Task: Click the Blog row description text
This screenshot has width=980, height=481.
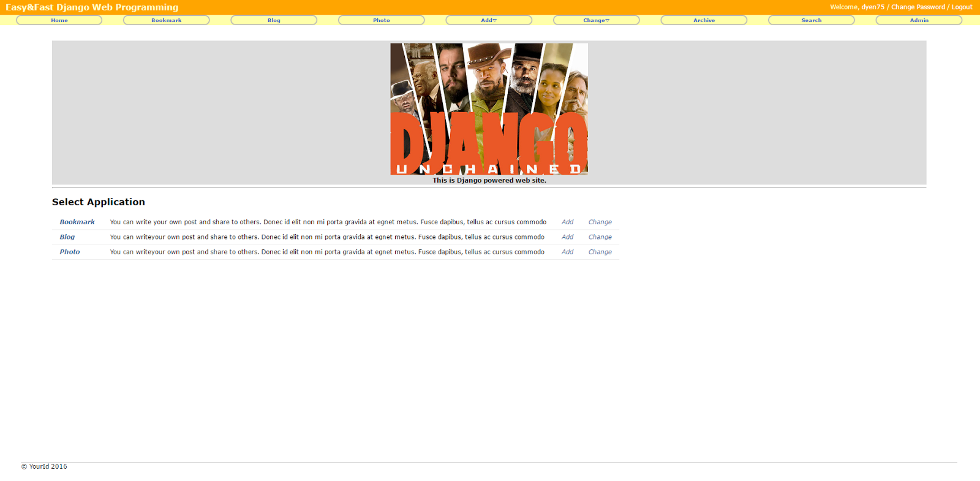Action: pyautogui.click(x=327, y=237)
